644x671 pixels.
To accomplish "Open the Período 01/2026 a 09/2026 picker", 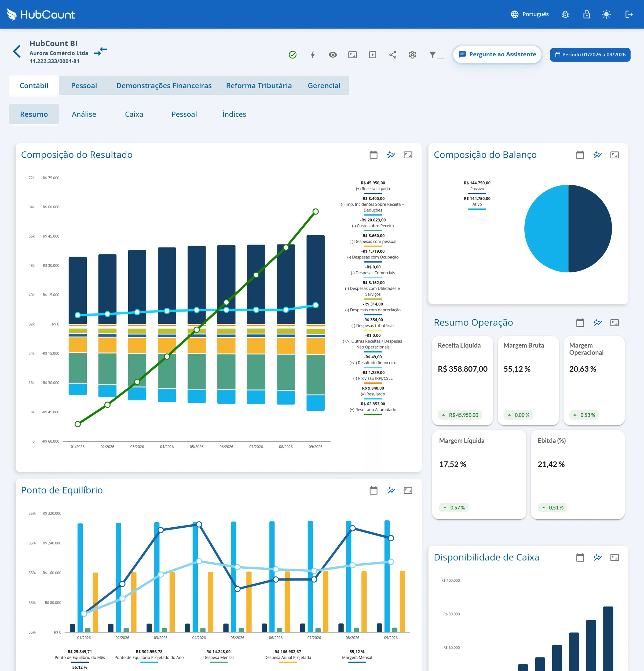I will click(590, 55).
